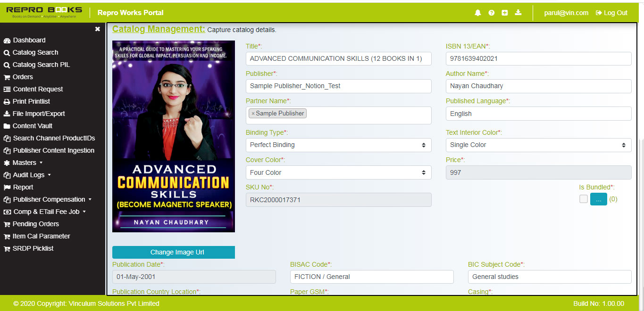This screenshot has height=311, width=644.
Task: Click the Dashboard gauge icon
Action: point(7,41)
